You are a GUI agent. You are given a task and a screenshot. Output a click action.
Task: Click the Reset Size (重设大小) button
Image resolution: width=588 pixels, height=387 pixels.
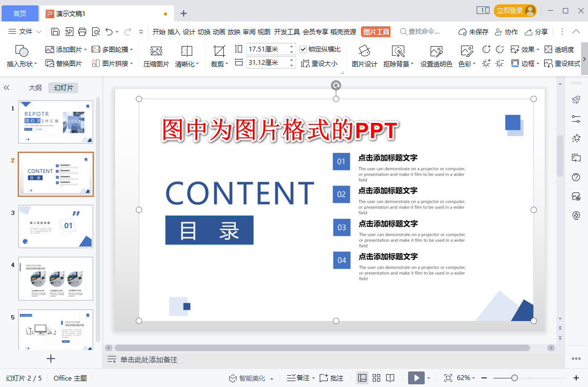click(319, 63)
